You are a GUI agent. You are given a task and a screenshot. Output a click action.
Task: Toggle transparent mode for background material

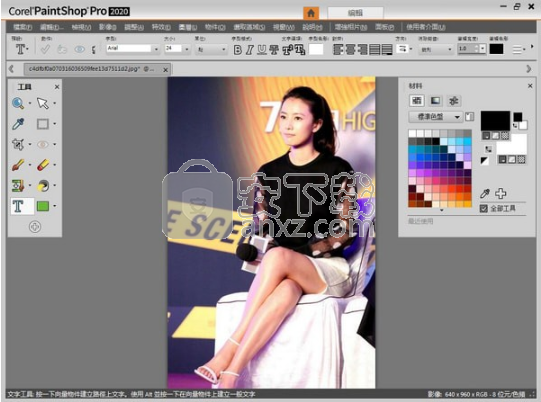click(x=521, y=159)
